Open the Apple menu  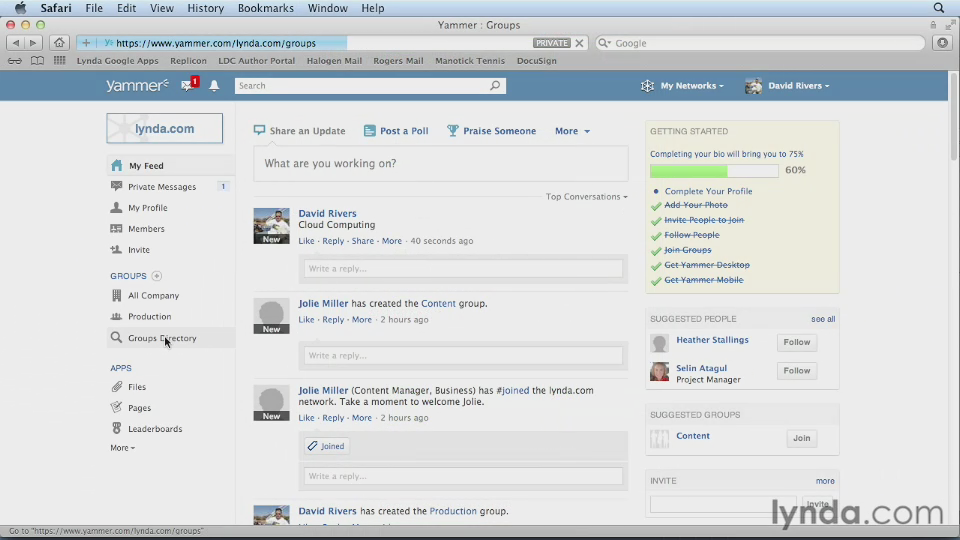click(20, 8)
